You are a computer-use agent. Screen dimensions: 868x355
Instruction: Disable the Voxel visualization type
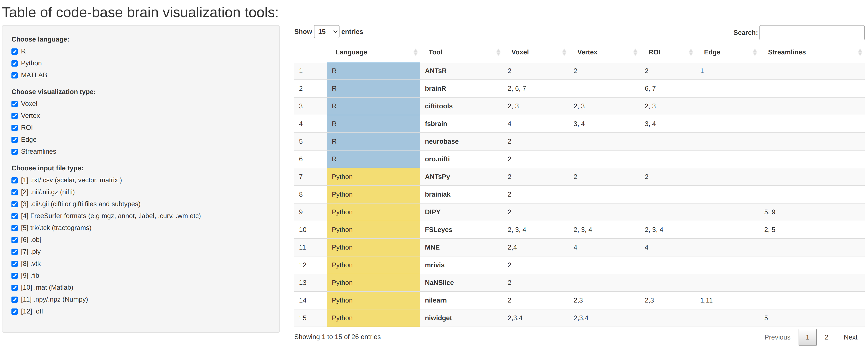15,104
